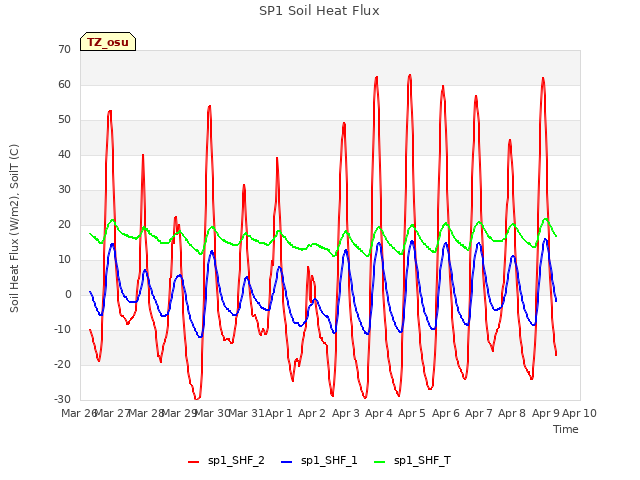Viewport: 640px width, 480px height.
Task: Click the red sp1_SHF_2 legend color line
Action: 193,462
